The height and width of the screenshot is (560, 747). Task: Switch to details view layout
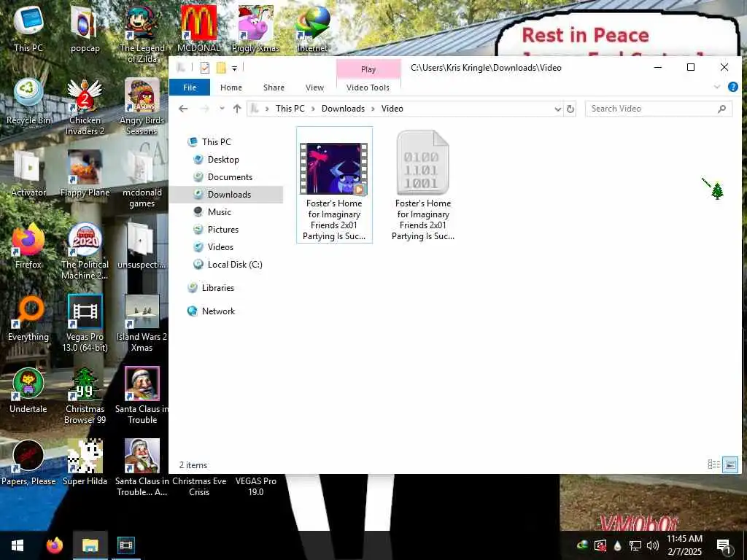713,464
